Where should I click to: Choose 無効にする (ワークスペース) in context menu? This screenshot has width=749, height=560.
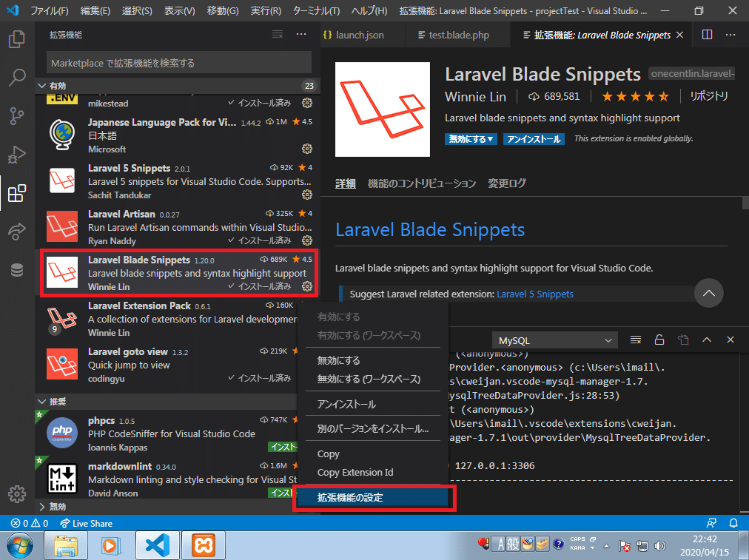click(x=372, y=379)
